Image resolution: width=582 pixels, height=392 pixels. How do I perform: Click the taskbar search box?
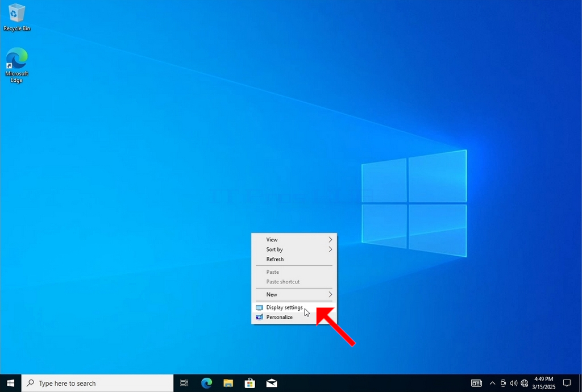(x=97, y=383)
